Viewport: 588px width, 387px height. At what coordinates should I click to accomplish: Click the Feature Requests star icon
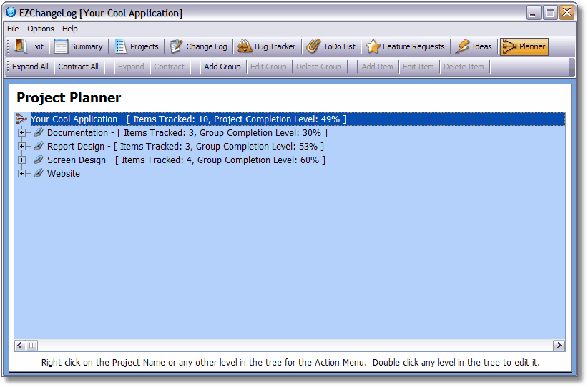tap(373, 46)
